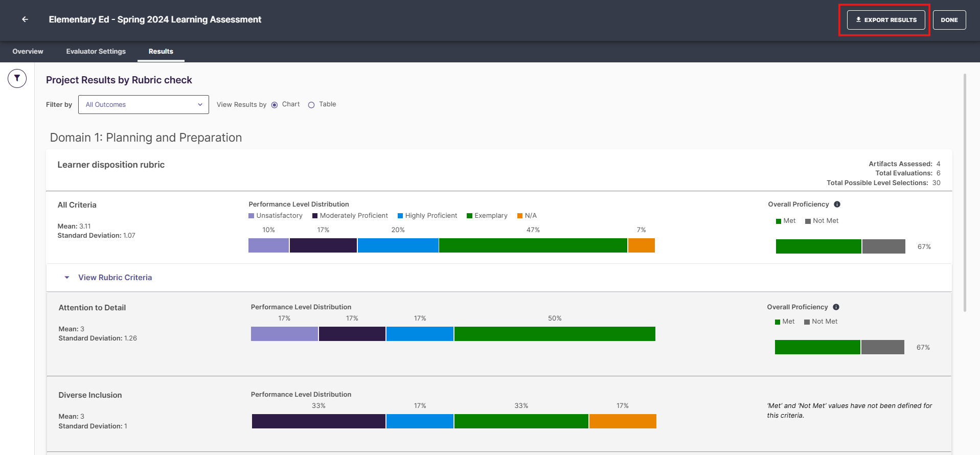980x455 pixels.
Task: Click the dropdown chevron in the Filter by box
Action: [x=200, y=105]
